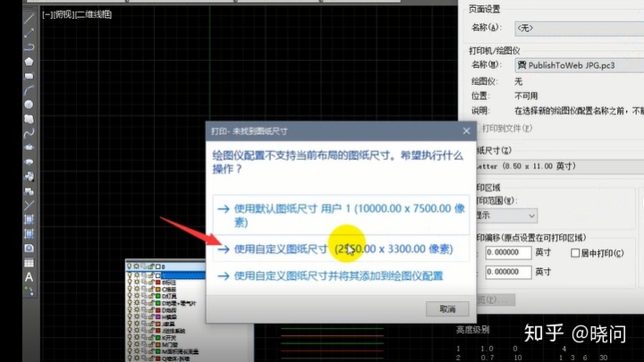644x362 pixels.
Task: Click viewport freeze icon for D灯具 layer
Action: pos(144,296)
